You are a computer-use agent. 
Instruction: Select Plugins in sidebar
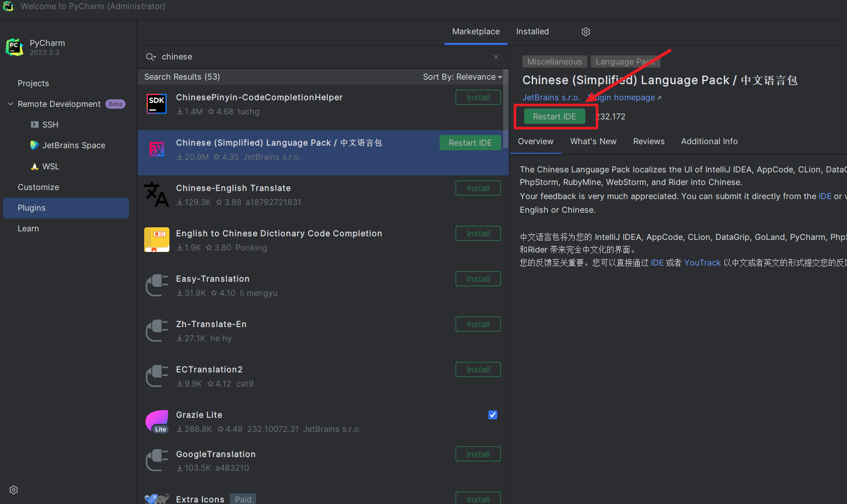pyautogui.click(x=66, y=208)
